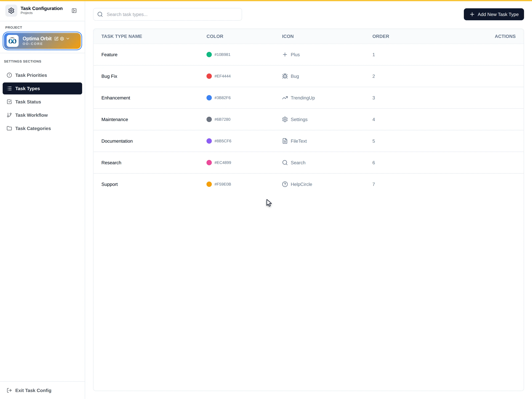This screenshot has width=532, height=399.
Task: Click the Bug icon in Bug Fix row
Action: (x=285, y=76)
